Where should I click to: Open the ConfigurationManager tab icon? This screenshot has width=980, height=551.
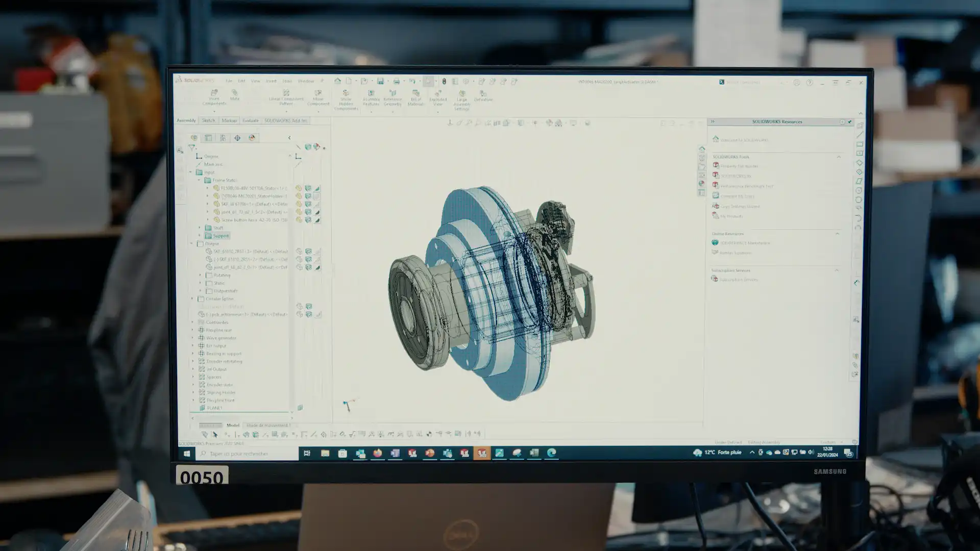223,138
